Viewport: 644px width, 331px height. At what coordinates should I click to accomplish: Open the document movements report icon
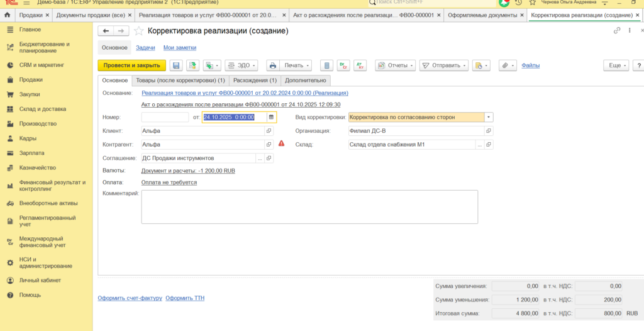[x=327, y=65]
